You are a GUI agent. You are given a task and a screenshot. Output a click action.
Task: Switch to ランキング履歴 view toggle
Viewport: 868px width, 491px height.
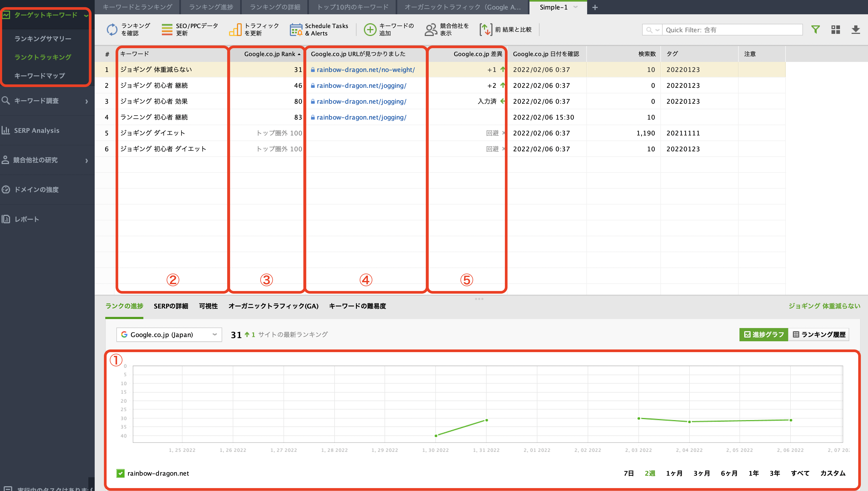coord(819,335)
